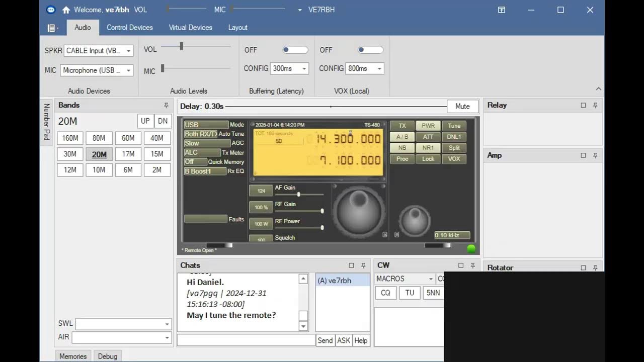Open the Debug tab
This screenshot has height=362, width=644.
108,356
